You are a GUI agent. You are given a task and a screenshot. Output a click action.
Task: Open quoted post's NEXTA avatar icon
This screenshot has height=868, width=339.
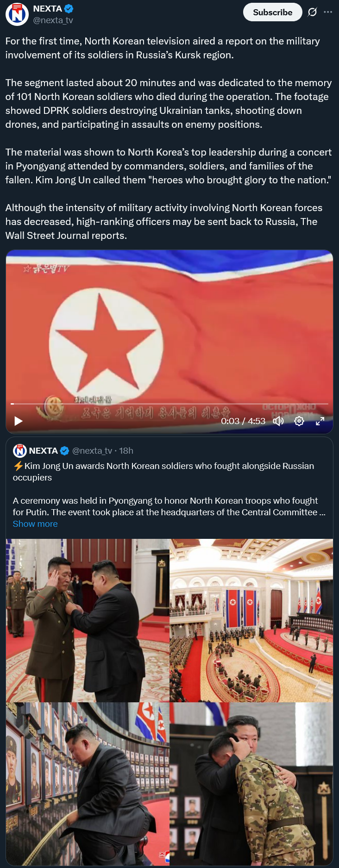(x=19, y=450)
